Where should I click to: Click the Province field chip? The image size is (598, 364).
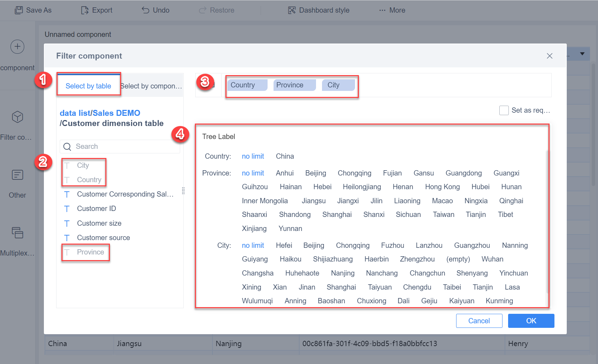point(295,85)
